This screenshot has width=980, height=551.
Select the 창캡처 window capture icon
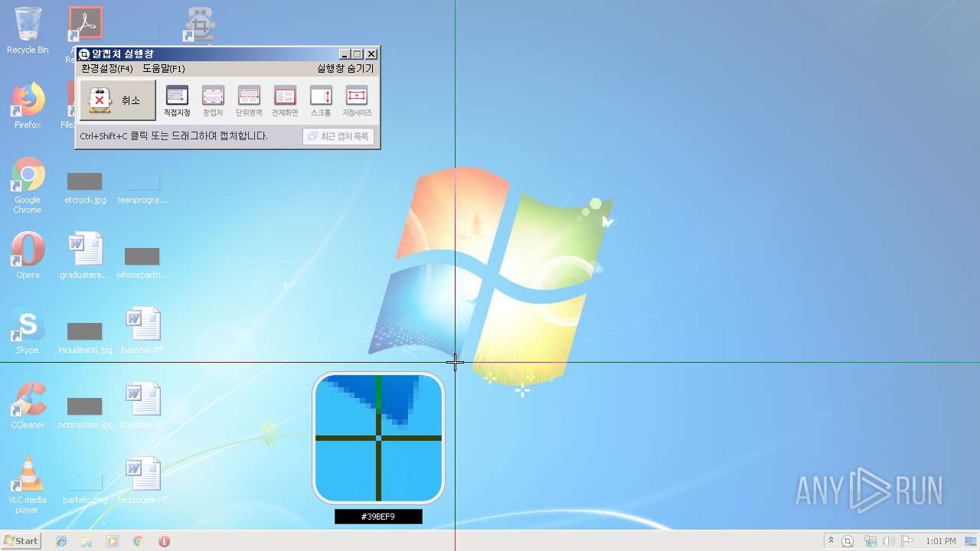point(213,101)
